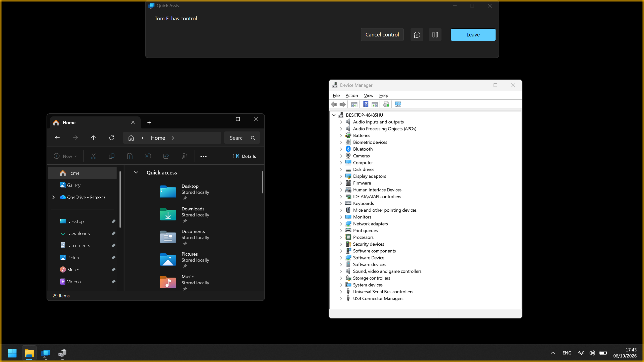Expand Universal Serial Bus controllers
The height and width of the screenshot is (362, 644).
tap(341, 292)
